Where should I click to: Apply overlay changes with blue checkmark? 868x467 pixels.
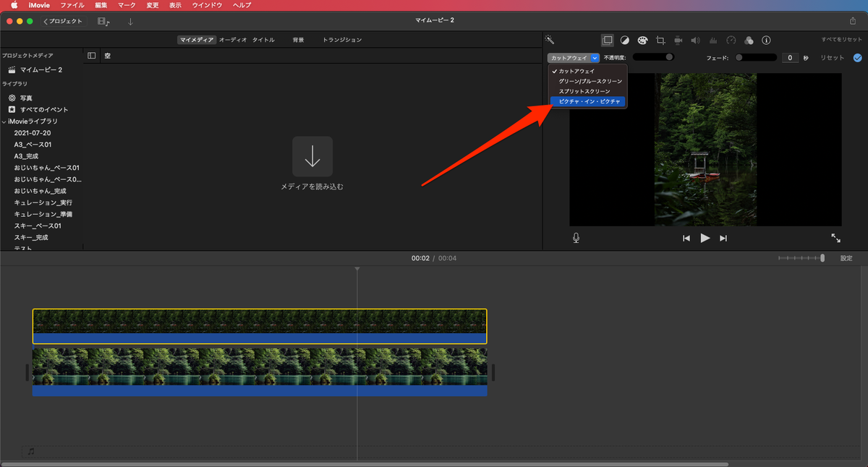(x=858, y=58)
